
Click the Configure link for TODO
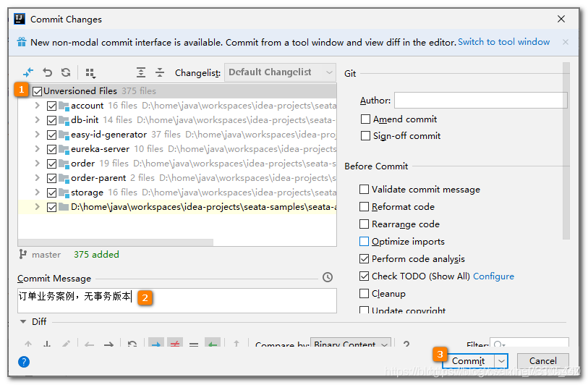point(493,276)
